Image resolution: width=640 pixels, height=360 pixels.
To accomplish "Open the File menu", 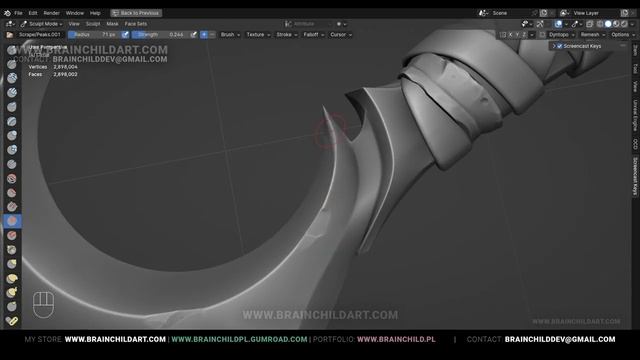I will coord(18,13).
